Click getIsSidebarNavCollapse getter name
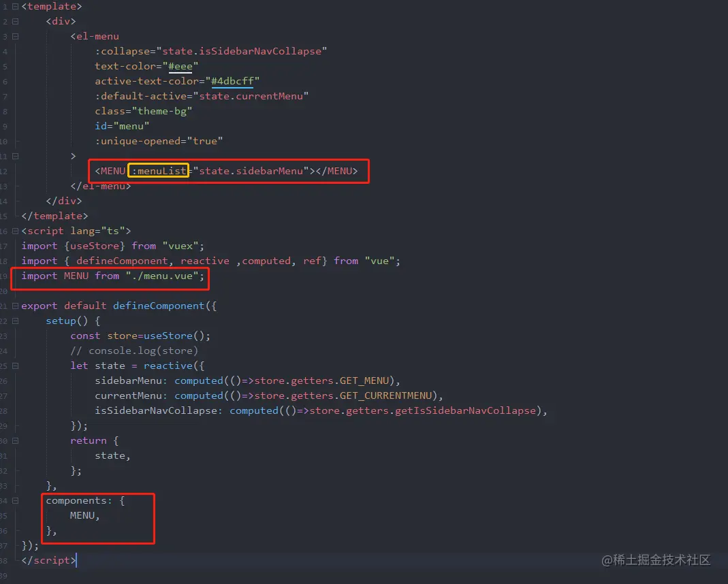This screenshot has width=728, height=584. (x=465, y=411)
